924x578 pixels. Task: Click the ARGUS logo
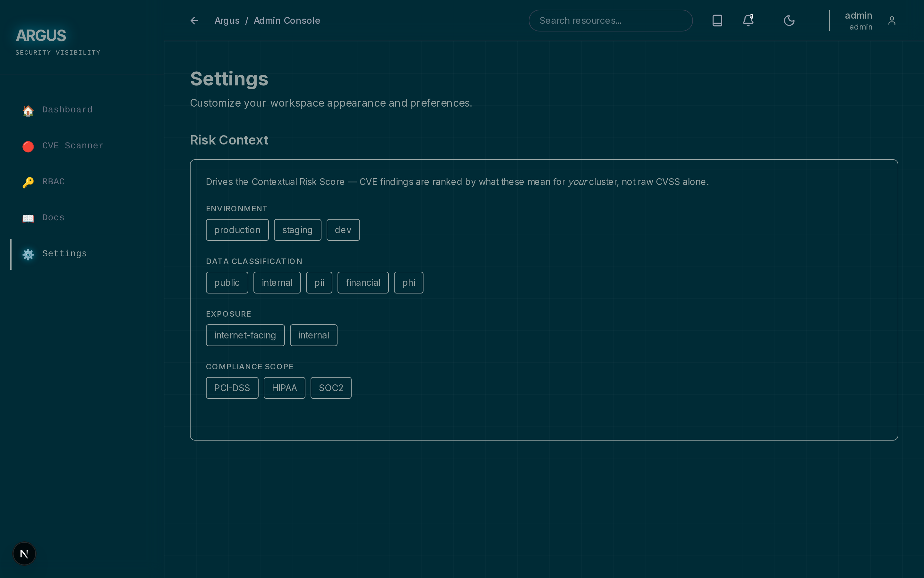[41, 36]
